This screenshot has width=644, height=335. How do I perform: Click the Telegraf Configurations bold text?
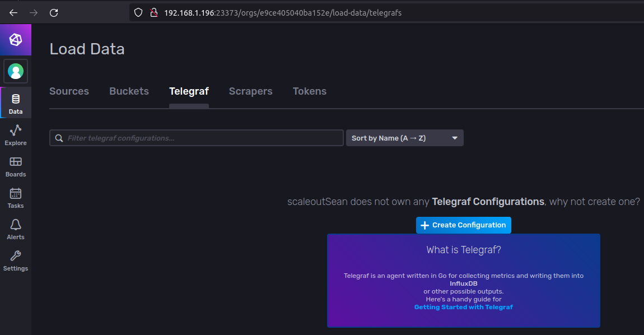point(488,202)
